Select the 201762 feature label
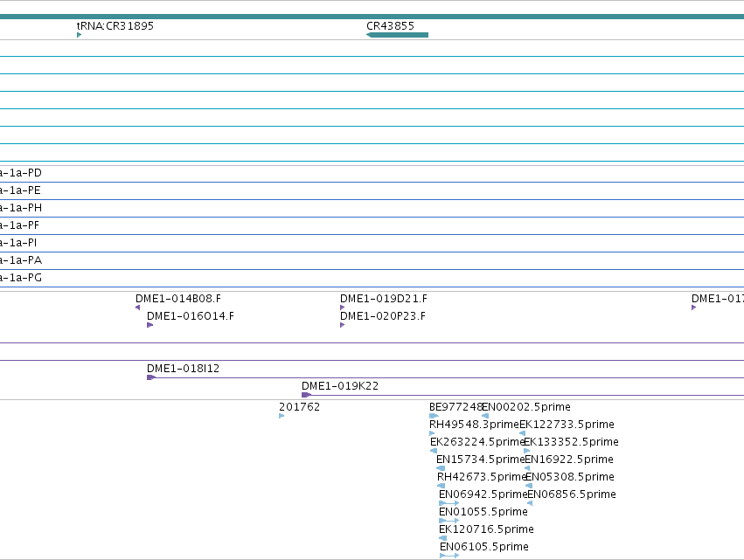 coord(299,407)
